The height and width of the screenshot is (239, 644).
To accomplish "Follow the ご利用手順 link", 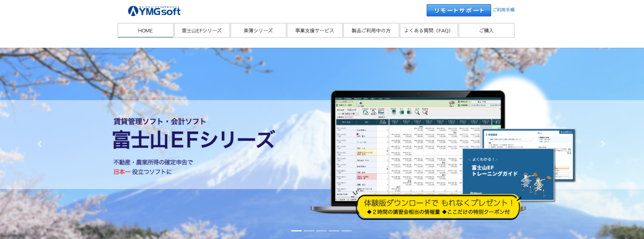I will pyautogui.click(x=503, y=10).
